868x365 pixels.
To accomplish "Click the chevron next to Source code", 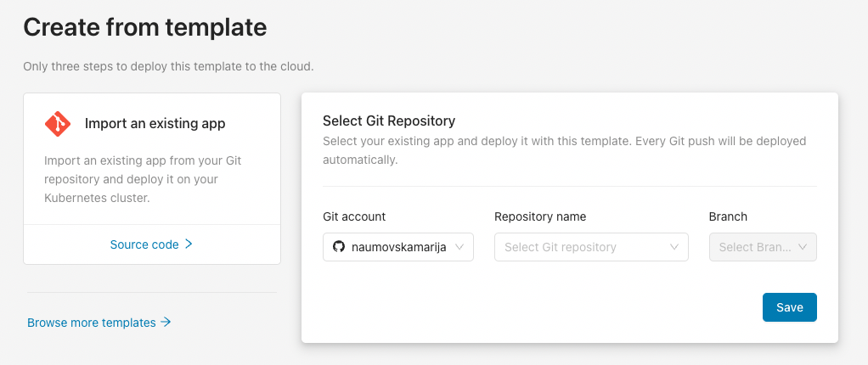I will (189, 244).
